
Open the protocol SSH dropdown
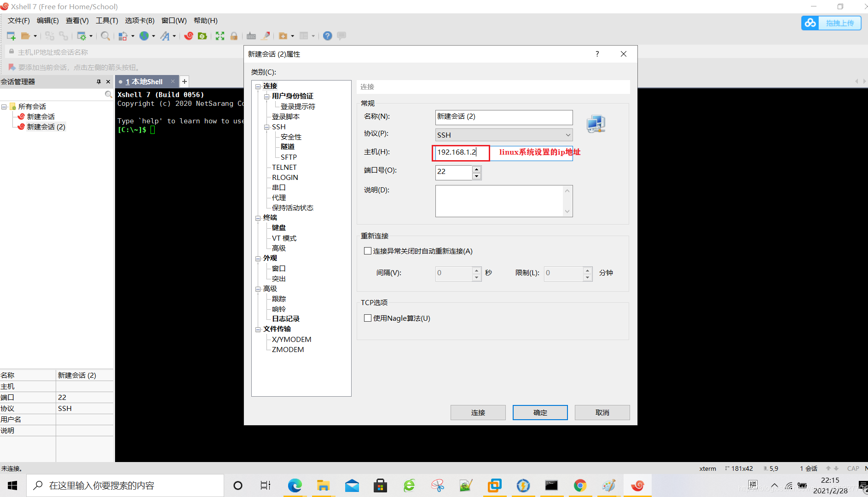(x=504, y=135)
